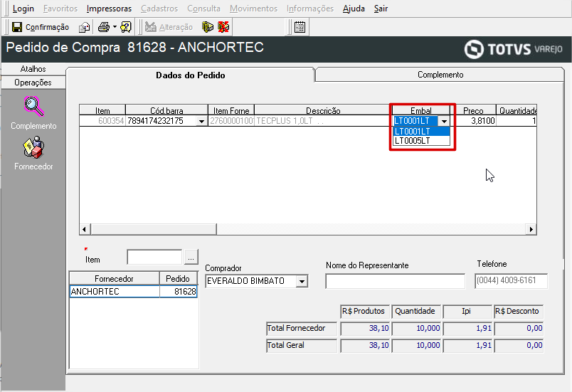The width and height of the screenshot is (572, 392).
Task: Click the Operações sidebar header
Action: (33, 83)
